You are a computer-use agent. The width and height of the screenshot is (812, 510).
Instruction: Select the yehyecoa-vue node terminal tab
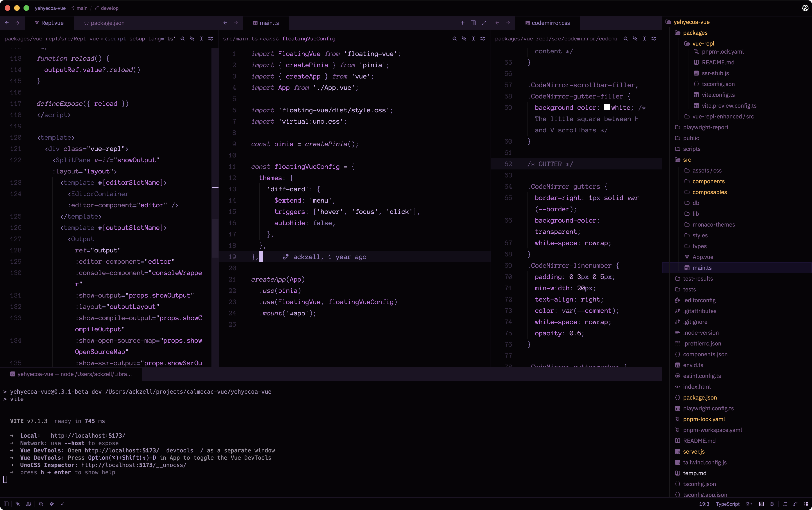(x=71, y=374)
